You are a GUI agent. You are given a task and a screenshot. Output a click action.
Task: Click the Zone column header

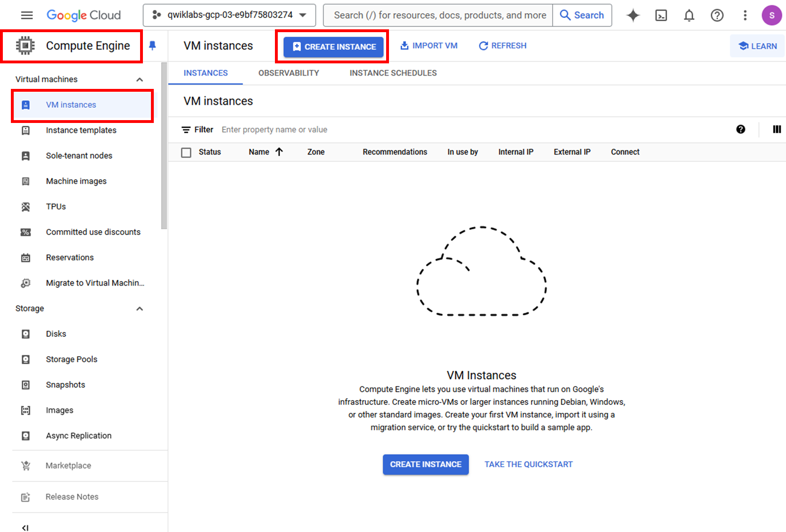pos(316,152)
